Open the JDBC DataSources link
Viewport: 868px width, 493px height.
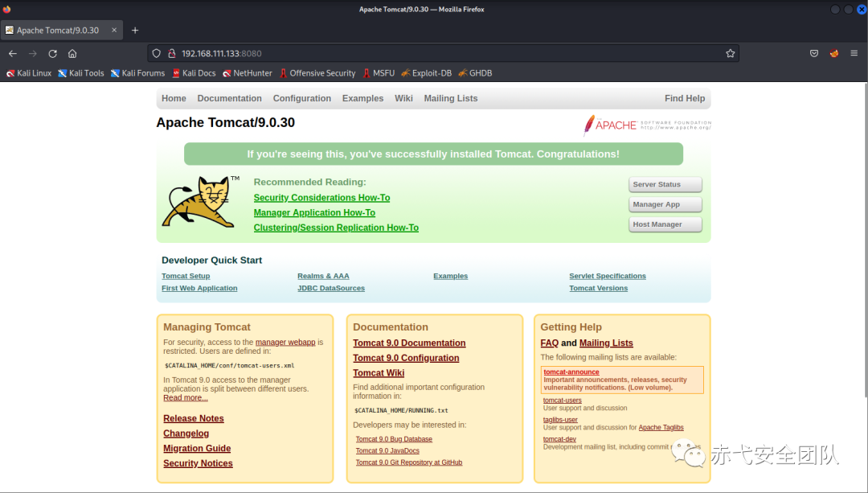point(331,288)
